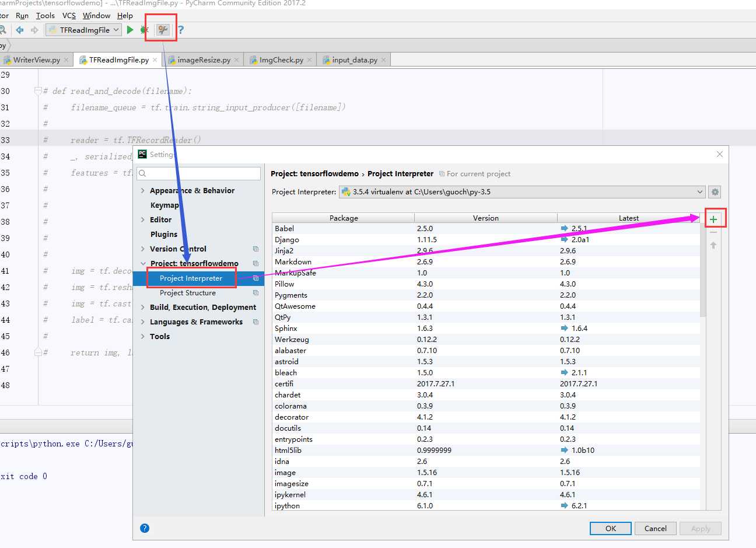Close the ImgCheck.py tab
Viewport: 756px width, 548px height.
[x=310, y=60]
